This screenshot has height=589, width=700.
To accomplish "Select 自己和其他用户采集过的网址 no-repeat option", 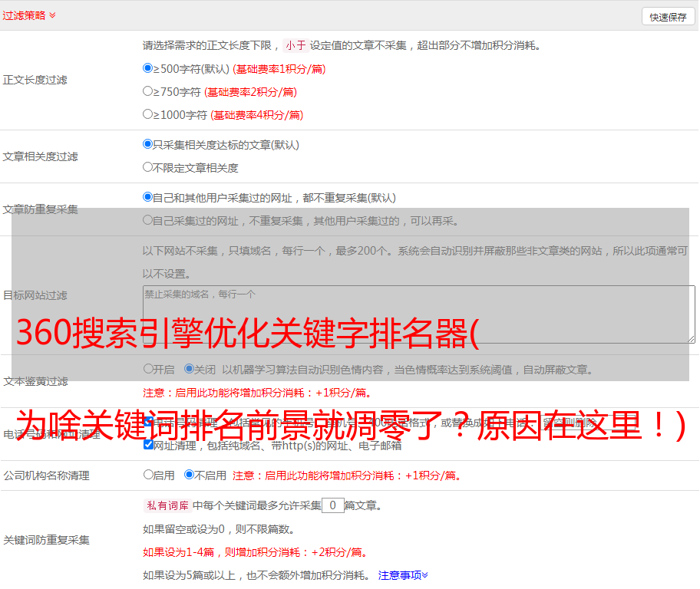I will coord(148,197).
